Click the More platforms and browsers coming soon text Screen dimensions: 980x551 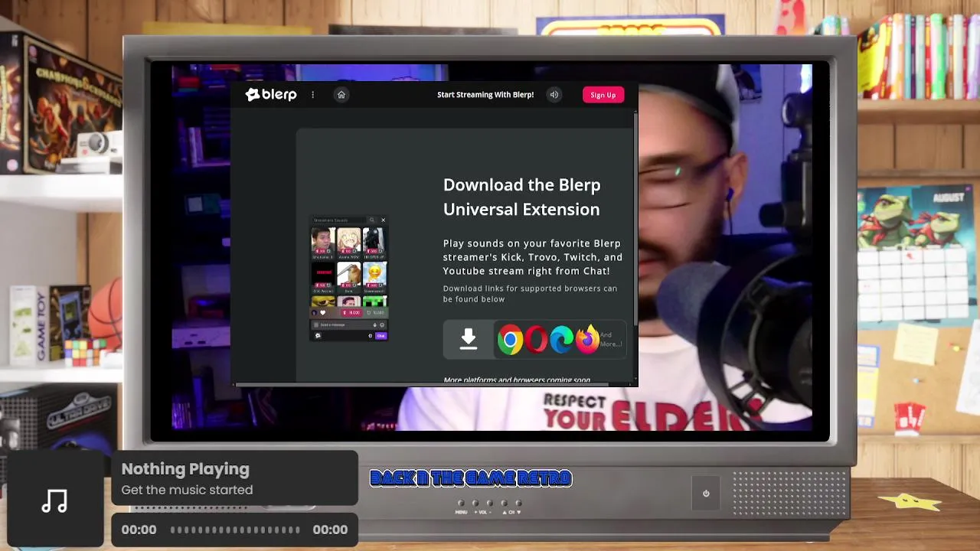[x=517, y=380]
